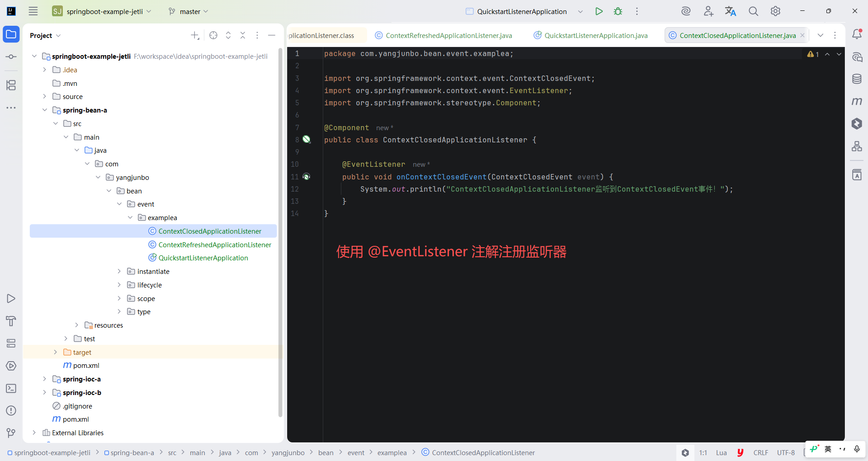This screenshot has width=868, height=461.
Task: Expand the .idea folder
Action: [44, 70]
